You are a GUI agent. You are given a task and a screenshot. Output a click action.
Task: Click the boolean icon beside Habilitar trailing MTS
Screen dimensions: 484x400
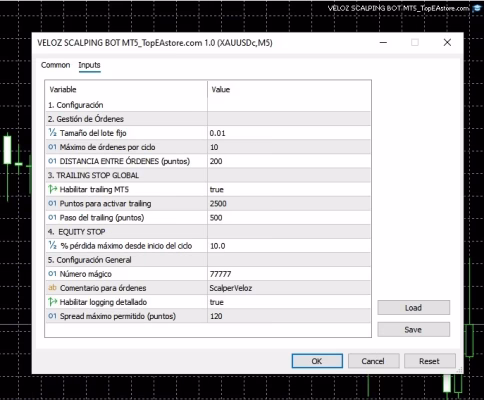coord(52,189)
